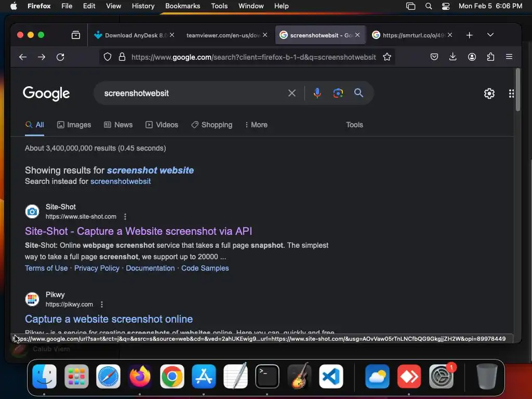Open the extensions puzzle icon

click(x=490, y=57)
